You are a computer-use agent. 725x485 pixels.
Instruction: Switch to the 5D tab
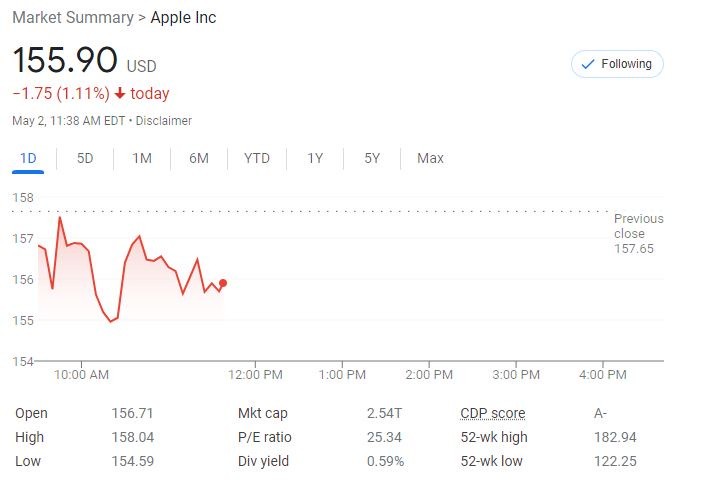85,158
